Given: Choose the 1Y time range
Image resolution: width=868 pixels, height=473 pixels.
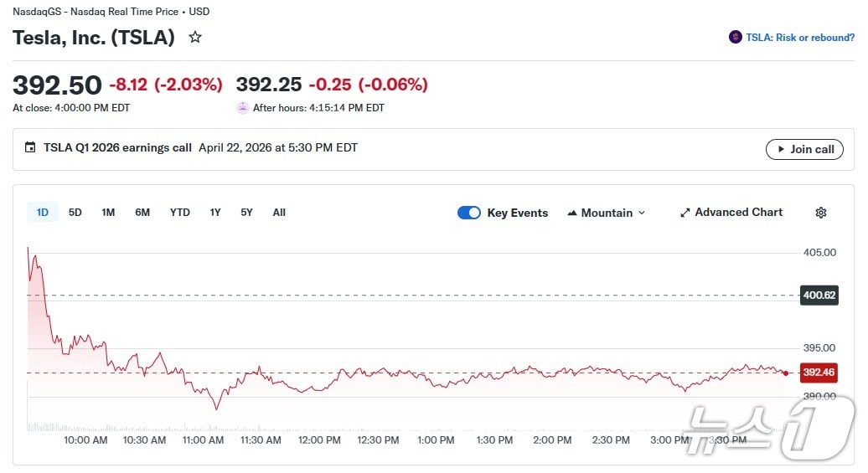Looking at the screenshot, I should 215,213.
